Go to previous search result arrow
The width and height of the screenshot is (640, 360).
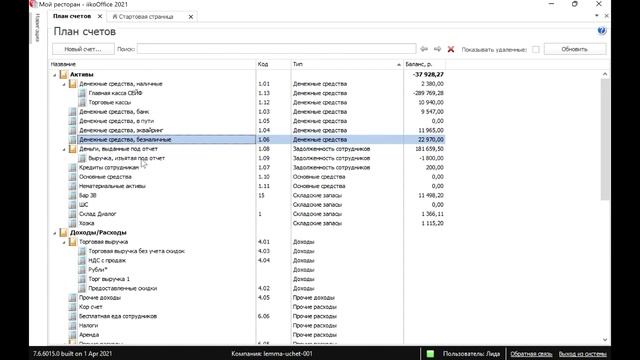(424, 49)
